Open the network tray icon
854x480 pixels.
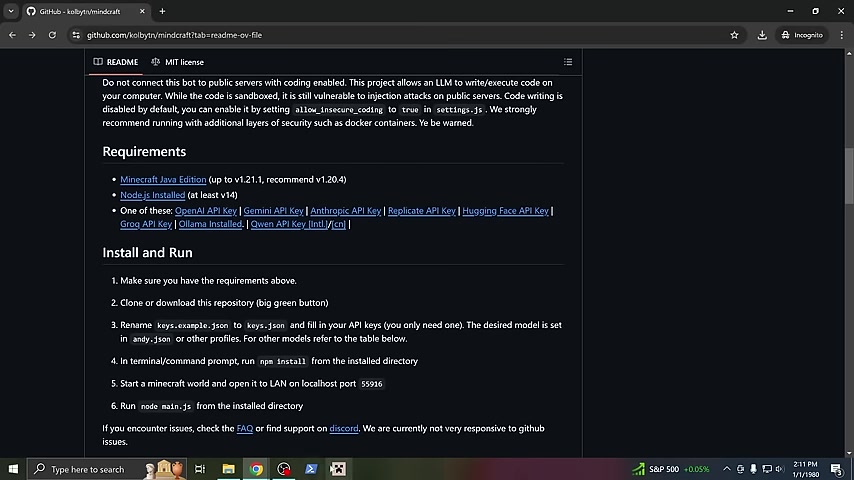(x=767, y=469)
